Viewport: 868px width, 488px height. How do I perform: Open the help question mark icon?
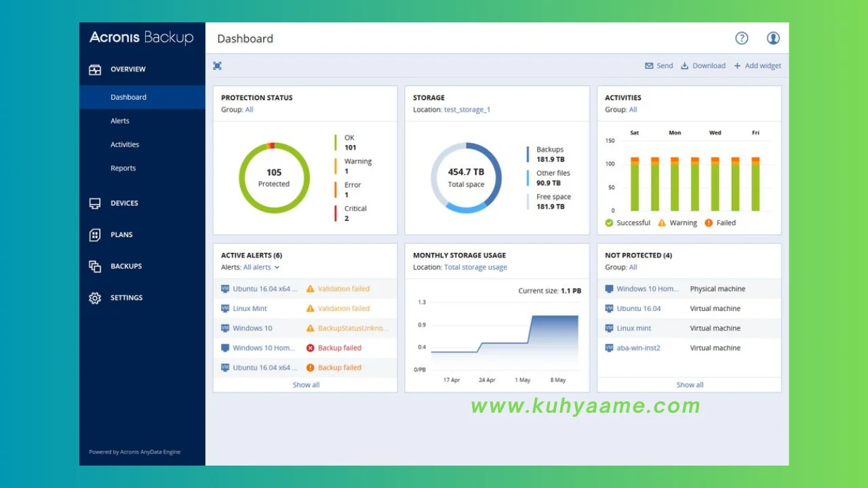(742, 39)
